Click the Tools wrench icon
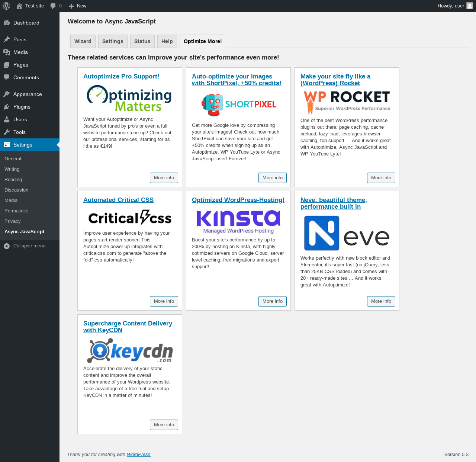 coord(7,132)
